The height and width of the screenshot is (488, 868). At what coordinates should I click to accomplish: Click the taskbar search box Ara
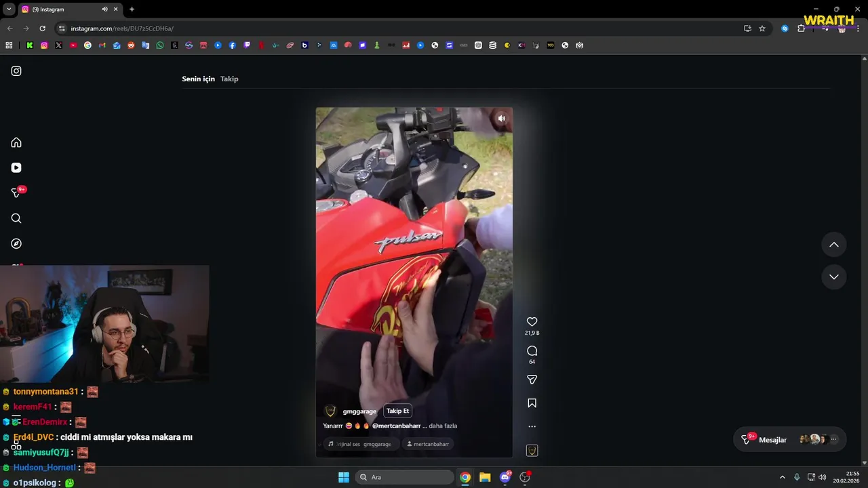pos(406,477)
